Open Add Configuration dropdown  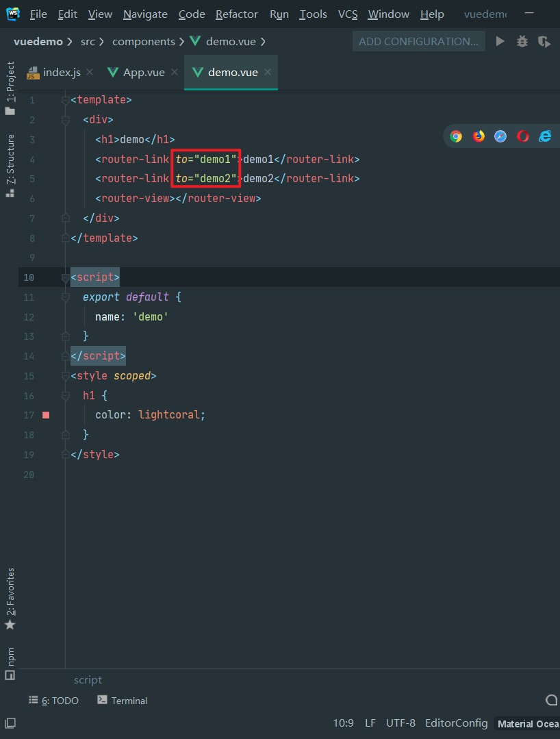pyautogui.click(x=419, y=42)
